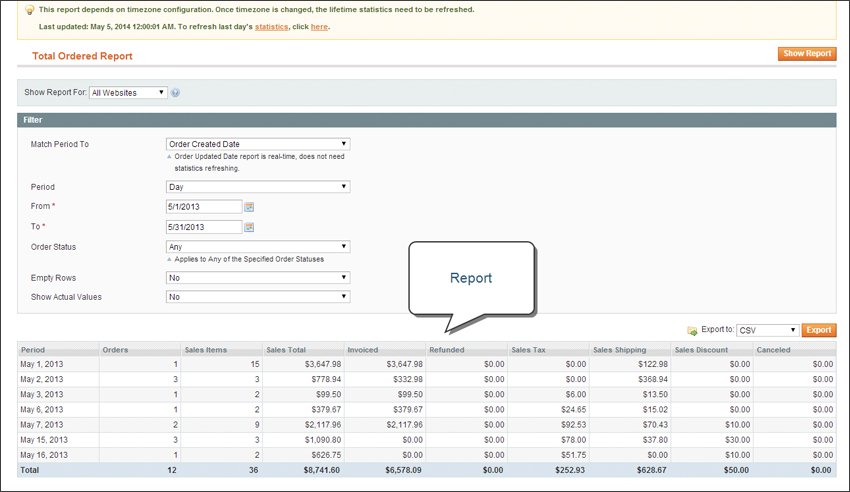Click the Period column header
This screenshot has width=850, height=492.
pyautogui.click(x=58, y=349)
